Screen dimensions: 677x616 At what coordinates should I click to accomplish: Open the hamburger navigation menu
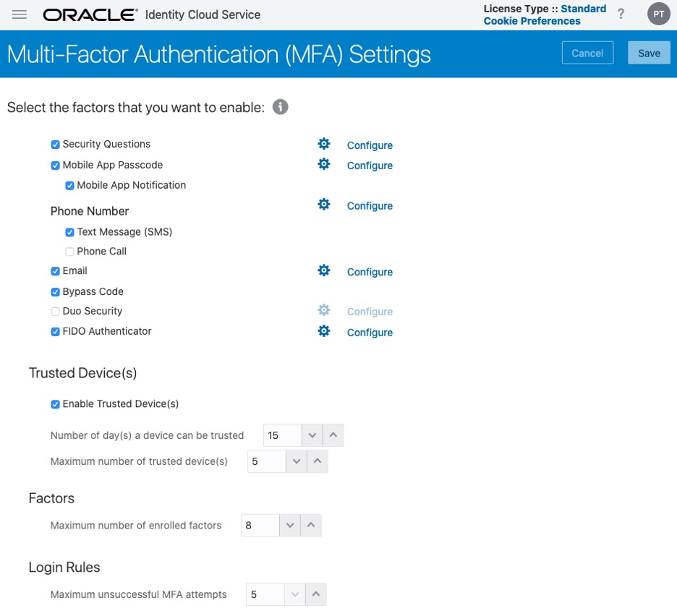click(x=20, y=14)
